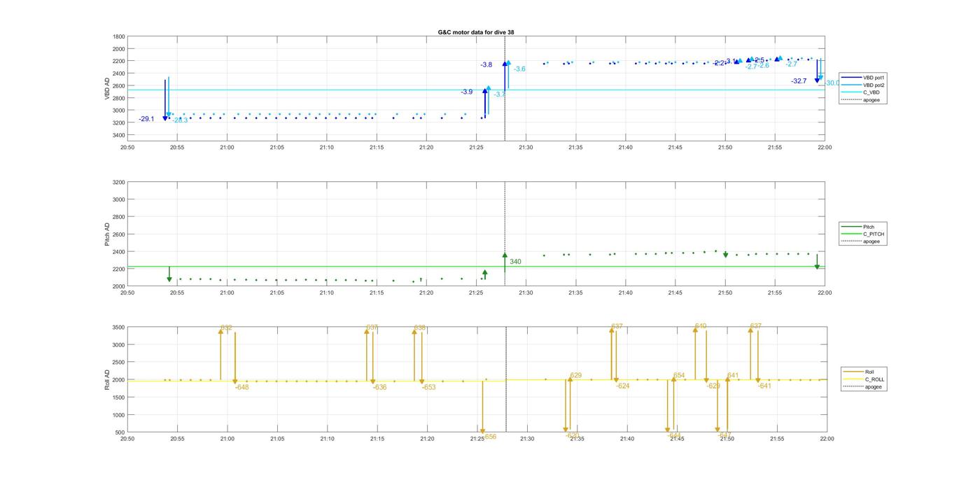Click the "632" roll data label
Image resolution: width=980 pixels, height=485 pixels.
click(226, 328)
